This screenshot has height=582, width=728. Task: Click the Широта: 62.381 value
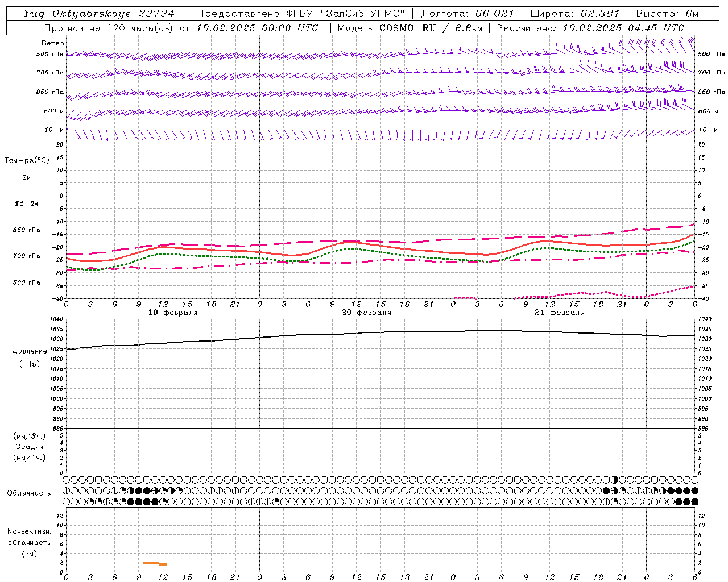[x=574, y=14]
